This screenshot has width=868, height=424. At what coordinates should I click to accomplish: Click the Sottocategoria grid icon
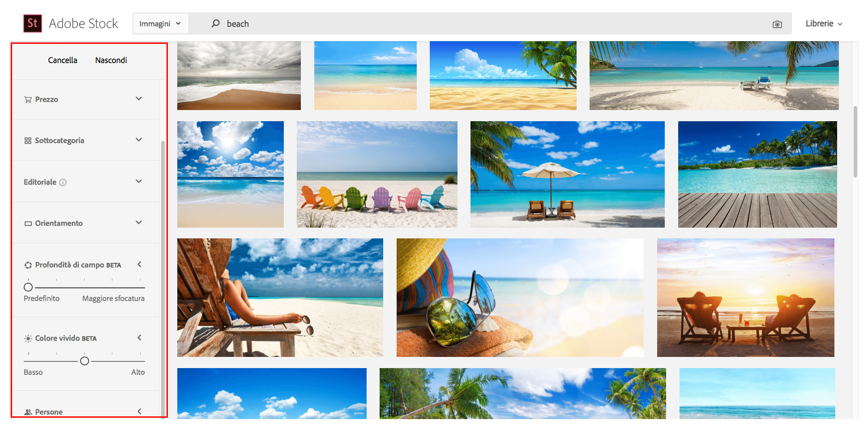28,141
